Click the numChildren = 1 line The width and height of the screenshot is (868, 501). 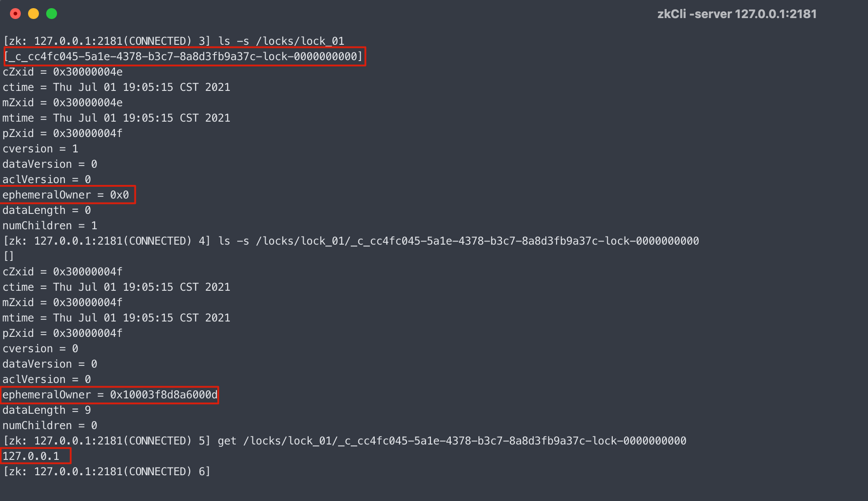click(x=50, y=226)
